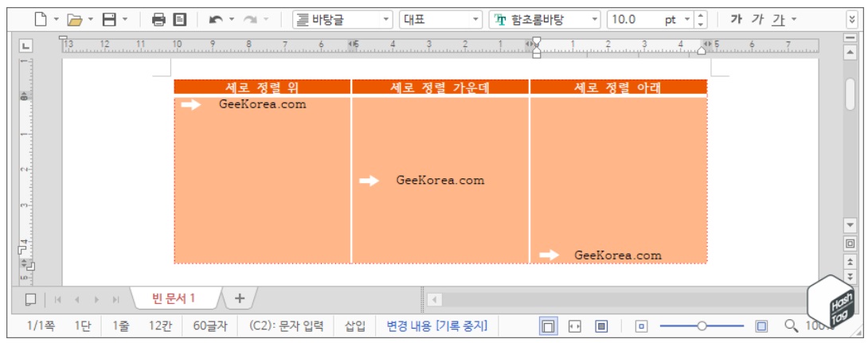Click the (C2): 문자 입력 status entry
Viewport: 868px width, 343px height.
286,326
